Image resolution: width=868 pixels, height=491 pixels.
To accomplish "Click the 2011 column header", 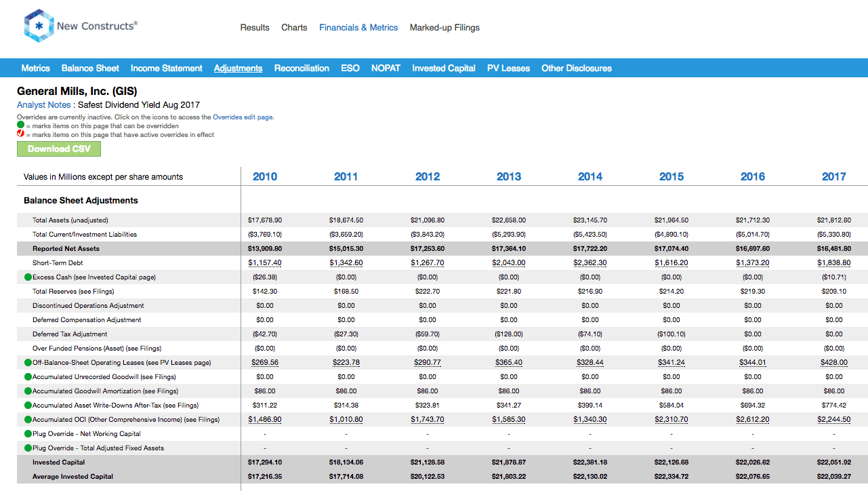I will [x=346, y=176].
